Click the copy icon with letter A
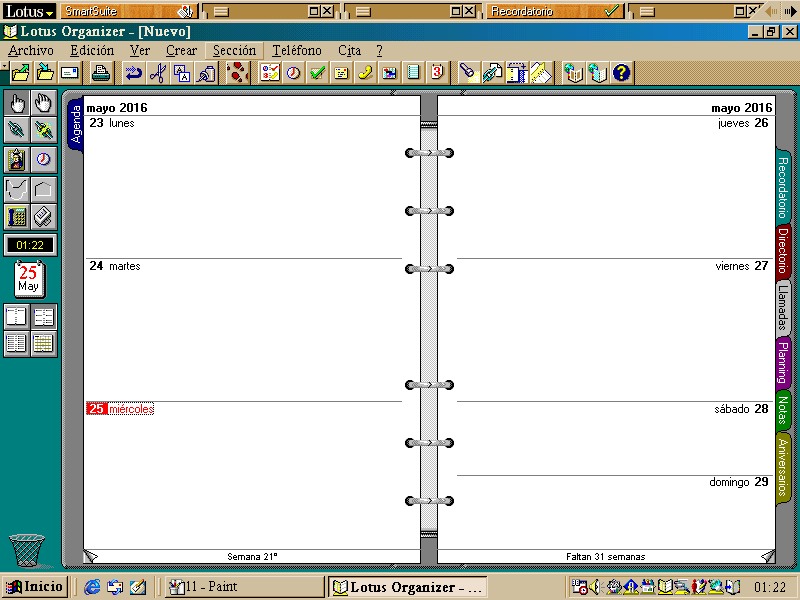This screenshot has height=600, width=800. point(182,72)
